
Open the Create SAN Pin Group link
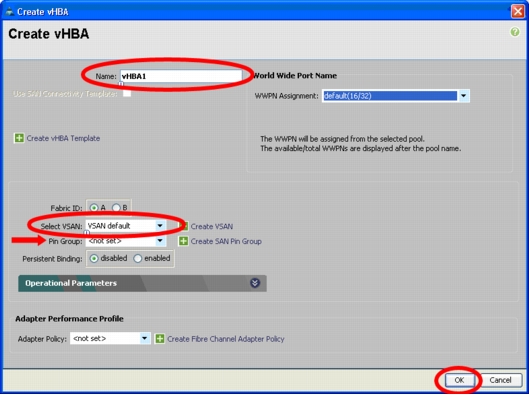(x=226, y=241)
